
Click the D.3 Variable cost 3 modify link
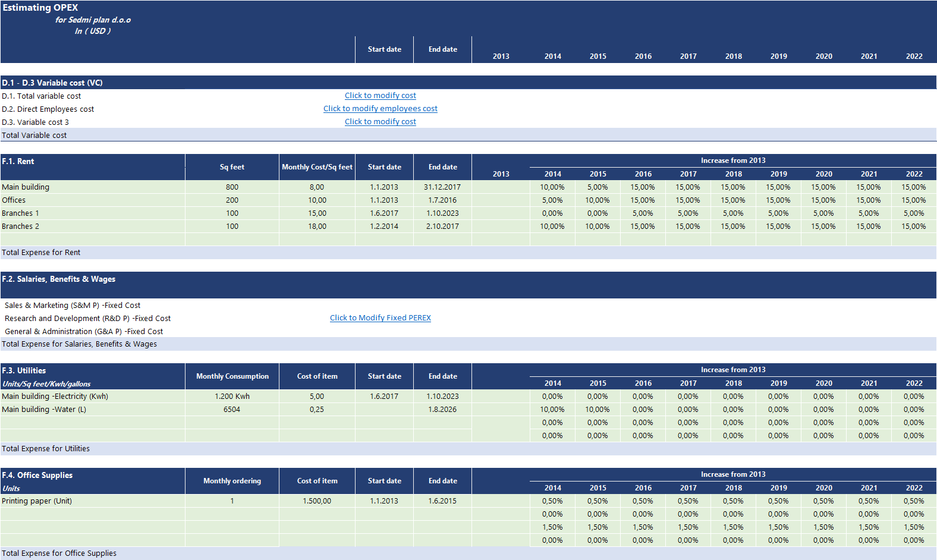[380, 122]
